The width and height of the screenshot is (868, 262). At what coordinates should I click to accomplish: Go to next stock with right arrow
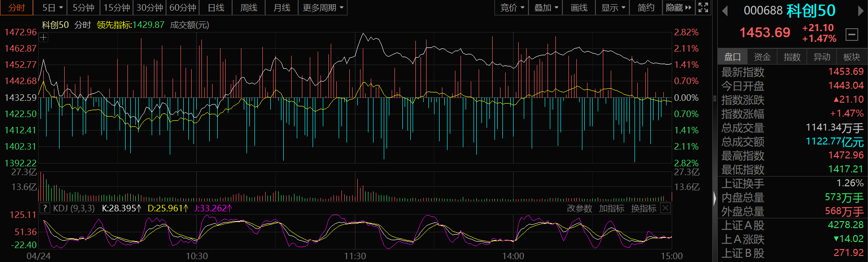[861, 11]
